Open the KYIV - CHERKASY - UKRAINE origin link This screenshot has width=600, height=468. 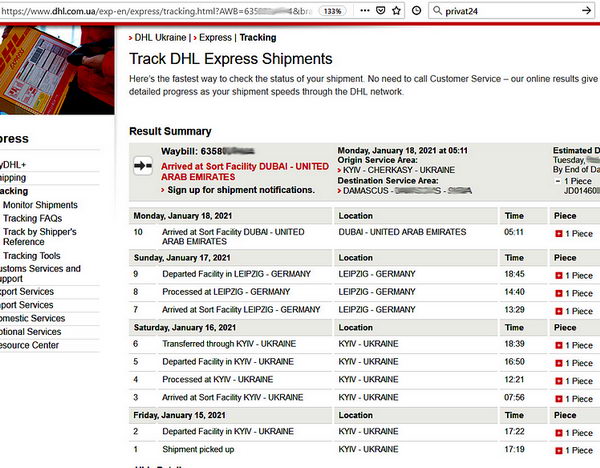point(399,170)
